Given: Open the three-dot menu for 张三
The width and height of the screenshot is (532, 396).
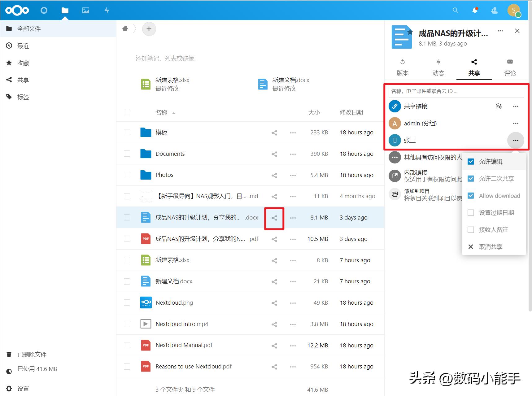Looking at the screenshot, I should [516, 140].
